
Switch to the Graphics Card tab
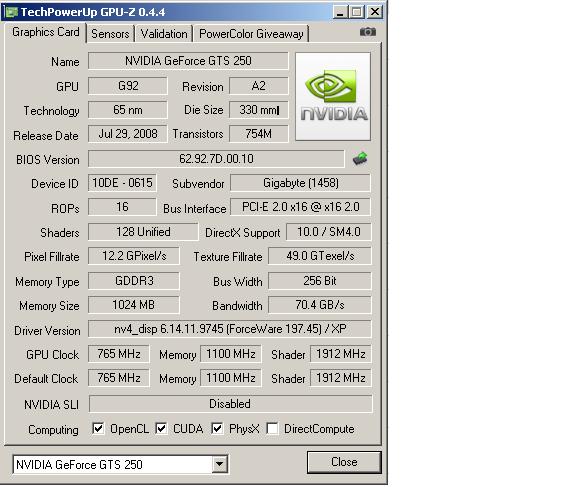tap(46, 32)
